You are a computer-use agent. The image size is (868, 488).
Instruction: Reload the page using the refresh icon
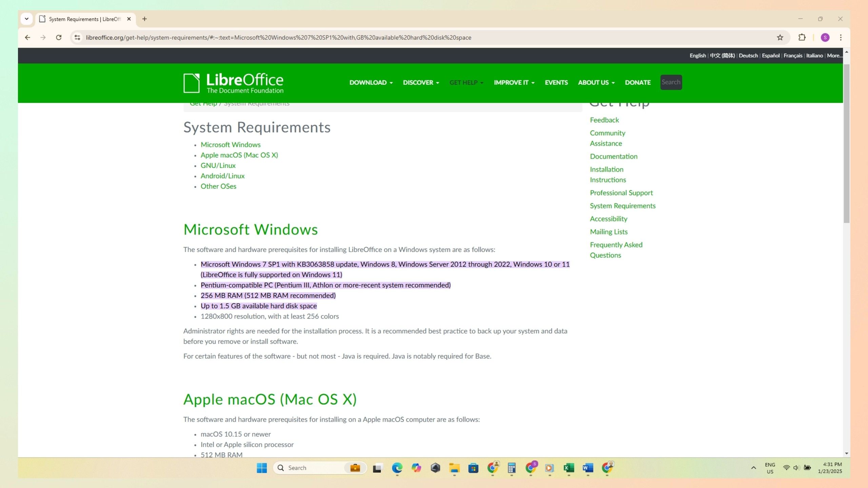(x=59, y=38)
